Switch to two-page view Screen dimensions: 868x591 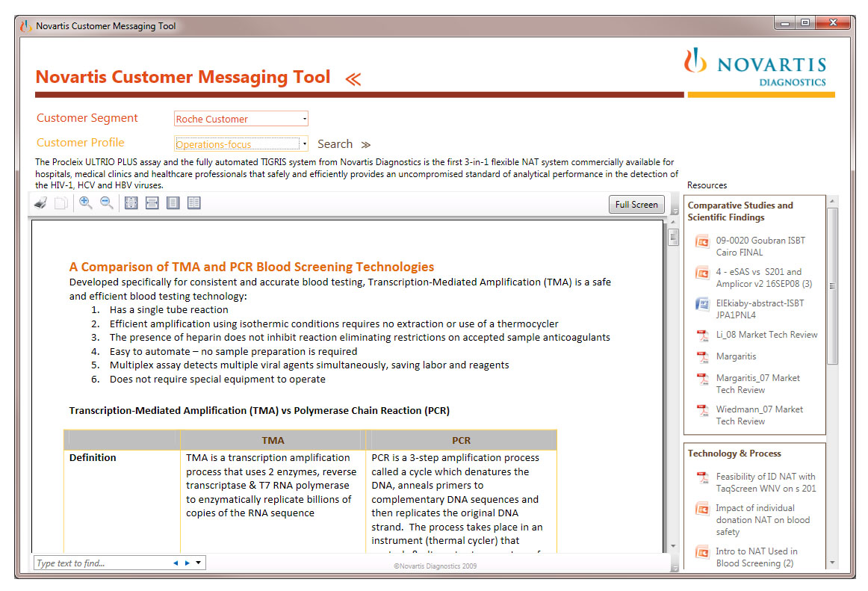point(193,203)
